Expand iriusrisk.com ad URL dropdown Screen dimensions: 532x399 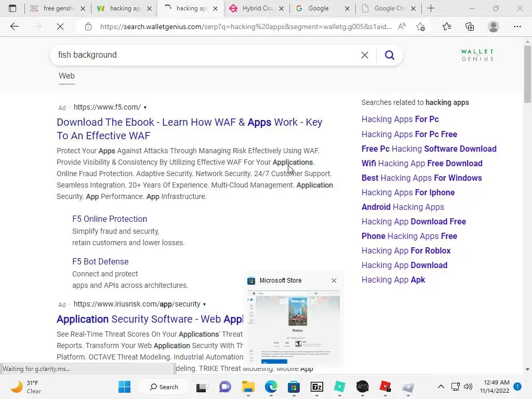[204, 304]
